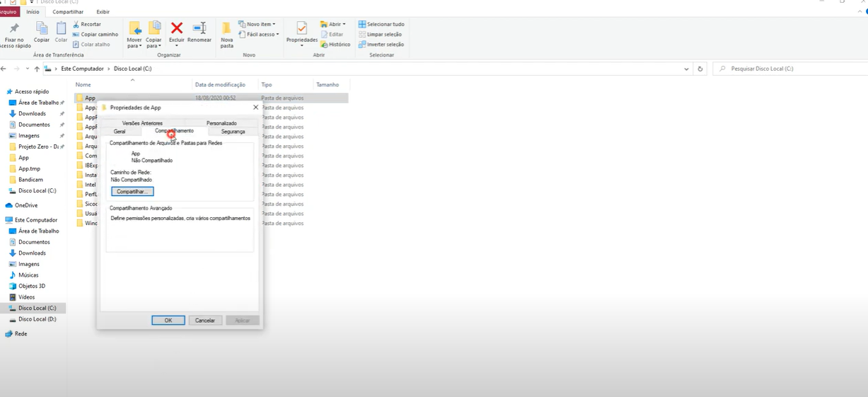This screenshot has height=397, width=868.
Task: Click the Renomear icon in ribbon
Action: (199, 29)
